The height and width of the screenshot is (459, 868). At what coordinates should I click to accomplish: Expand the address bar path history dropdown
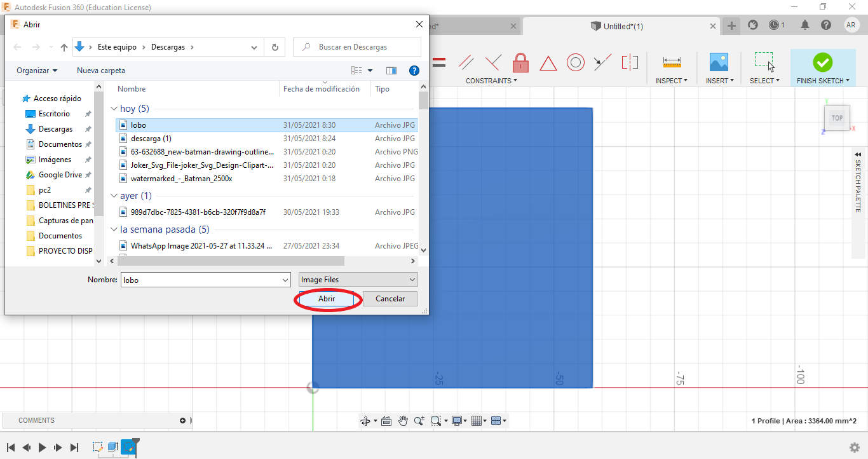[255, 47]
